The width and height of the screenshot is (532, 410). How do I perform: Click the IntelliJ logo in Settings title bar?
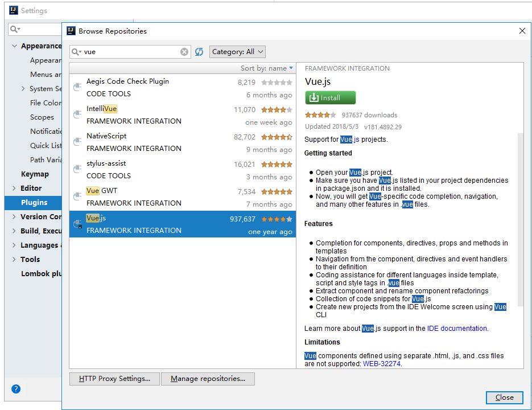click(x=14, y=10)
